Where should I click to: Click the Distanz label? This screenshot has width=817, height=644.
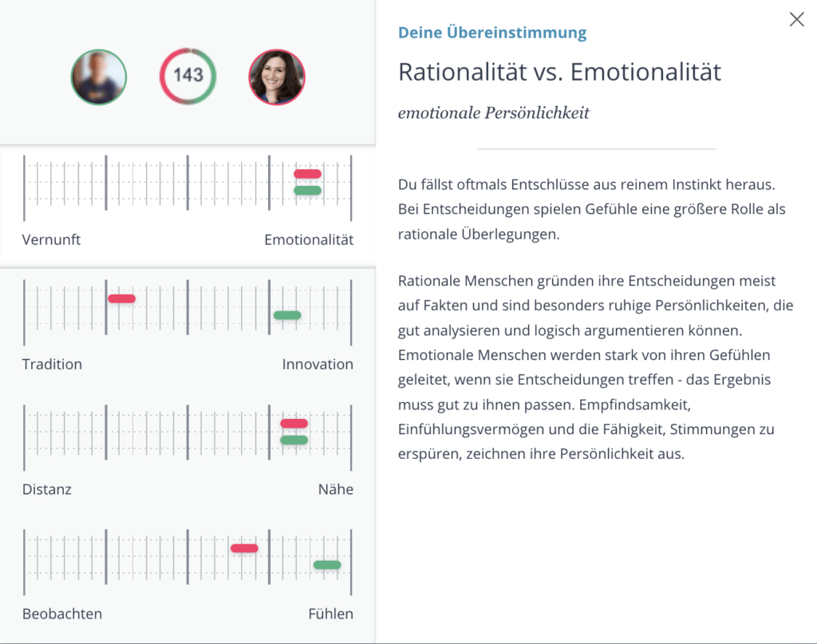coord(47,489)
